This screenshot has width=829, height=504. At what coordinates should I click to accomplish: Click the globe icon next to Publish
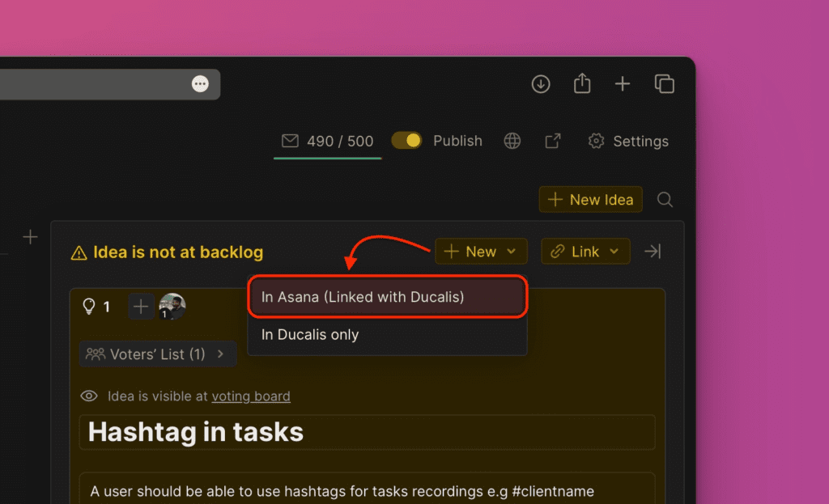512,140
